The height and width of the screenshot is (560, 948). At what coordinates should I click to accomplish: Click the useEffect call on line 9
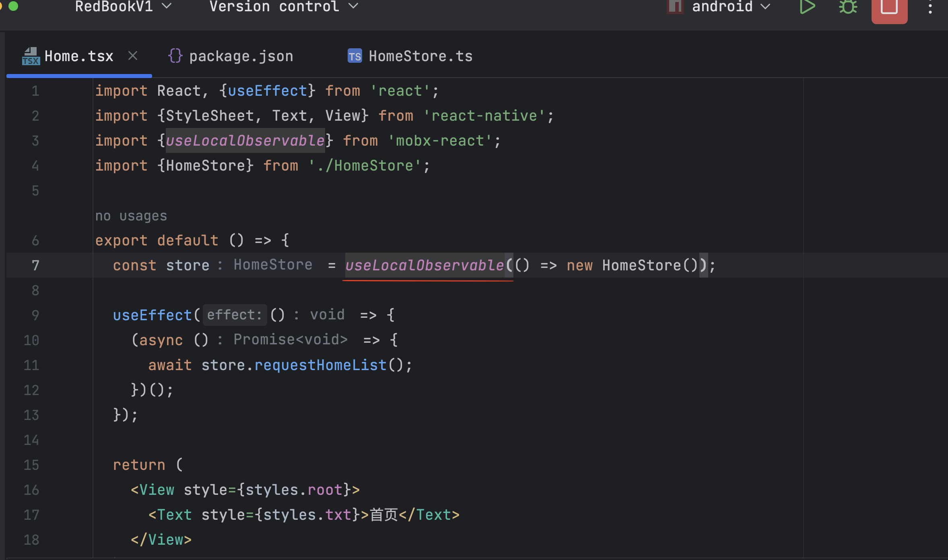point(152,315)
